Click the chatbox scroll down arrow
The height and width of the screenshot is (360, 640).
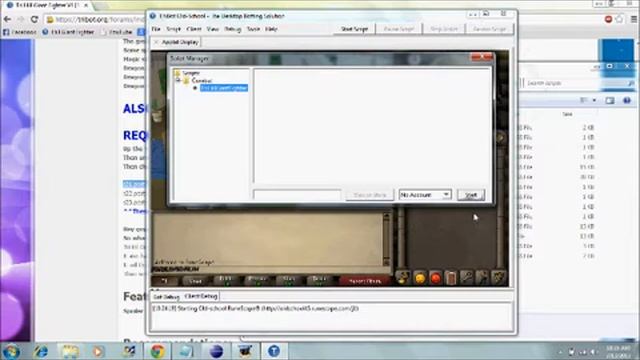pyautogui.click(x=386, y=262)
